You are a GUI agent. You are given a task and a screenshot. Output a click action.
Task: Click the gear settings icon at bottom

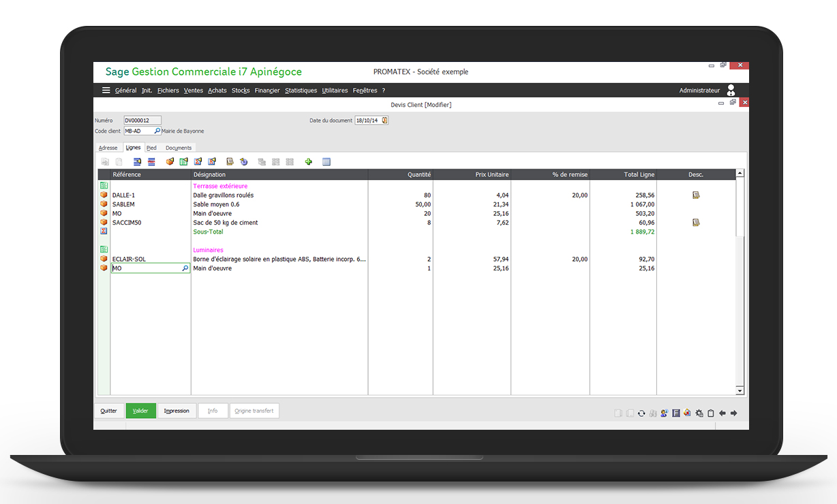[x=699, y=413]
